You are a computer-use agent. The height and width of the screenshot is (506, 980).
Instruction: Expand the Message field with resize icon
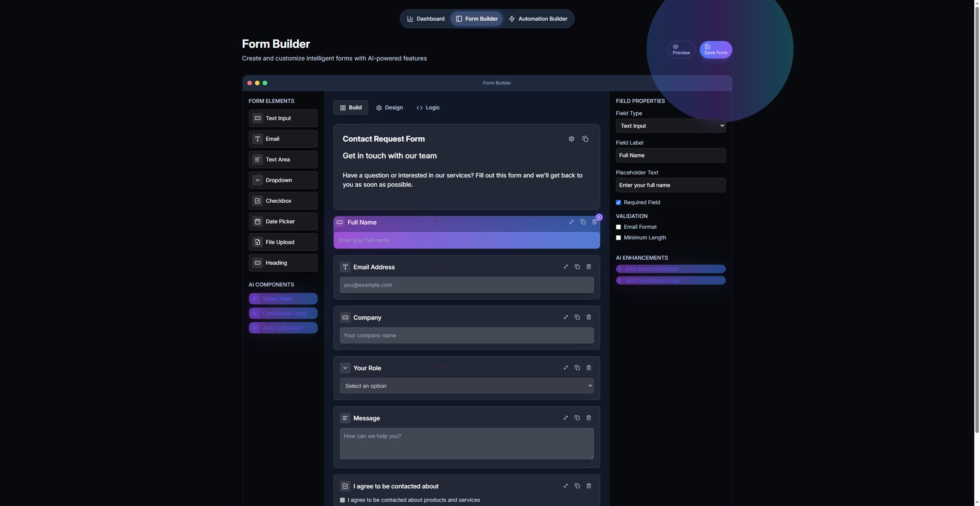(x=565, y=418)
